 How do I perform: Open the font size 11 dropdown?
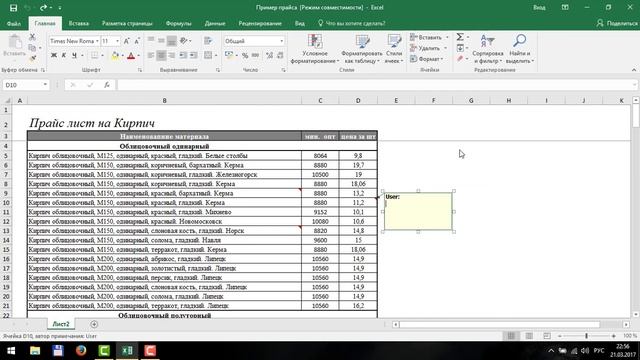pyautogui.click(x=118, y=41)
